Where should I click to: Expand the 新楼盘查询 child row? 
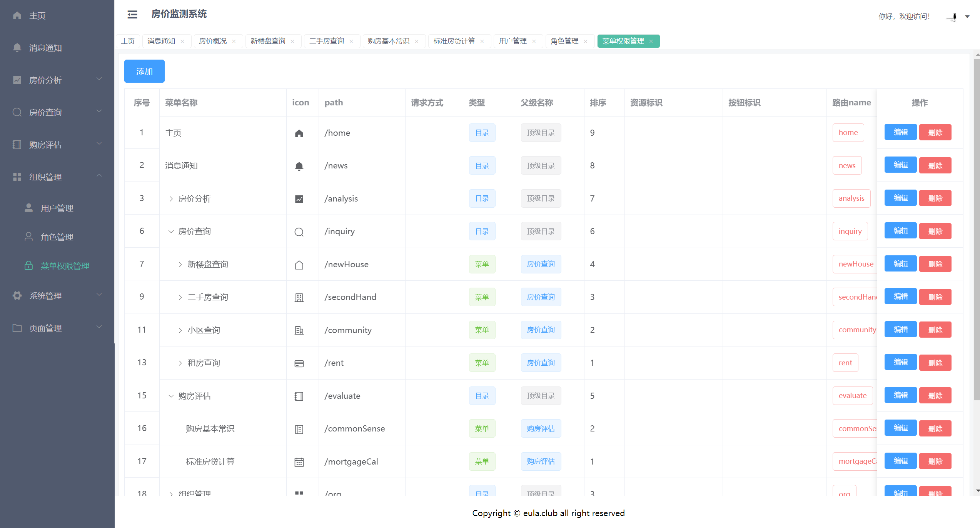tap(180, 265)
